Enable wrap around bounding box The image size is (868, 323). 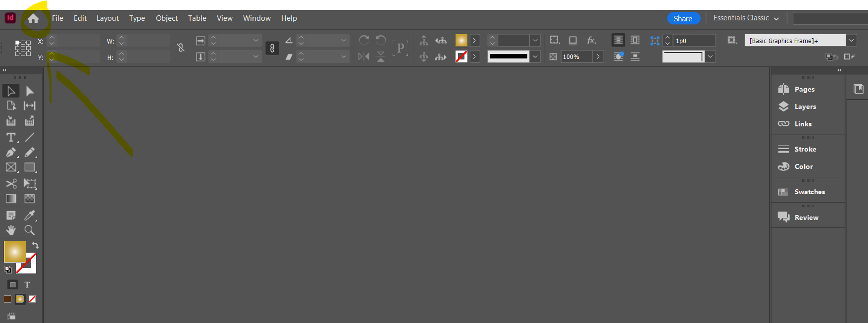[x=635, y=40]
